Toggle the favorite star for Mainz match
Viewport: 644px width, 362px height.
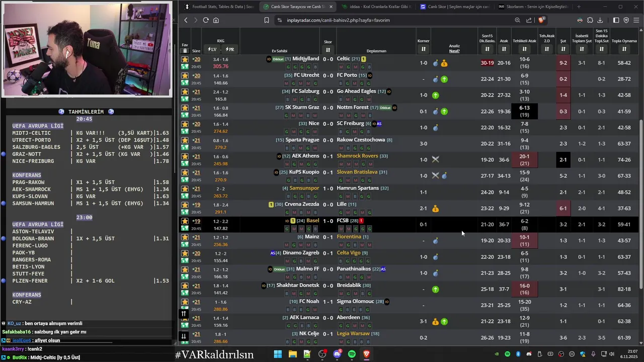[185, 237]
